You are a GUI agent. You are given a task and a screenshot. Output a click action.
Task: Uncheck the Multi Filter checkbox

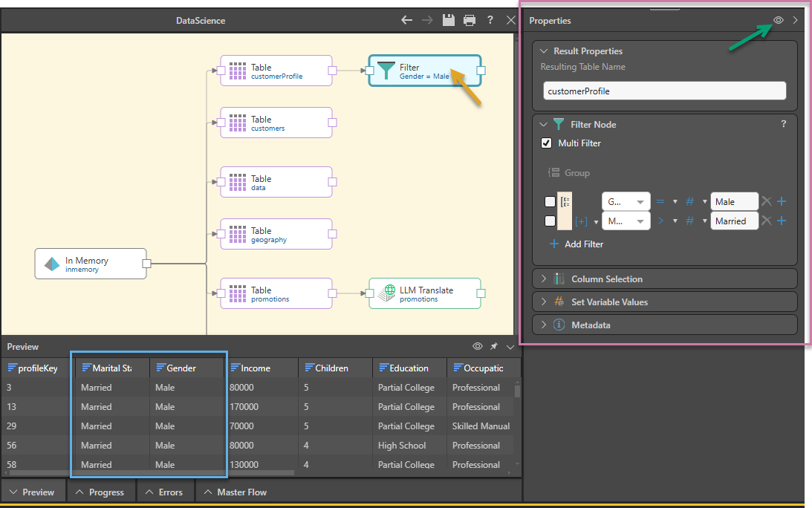[546, 143]
